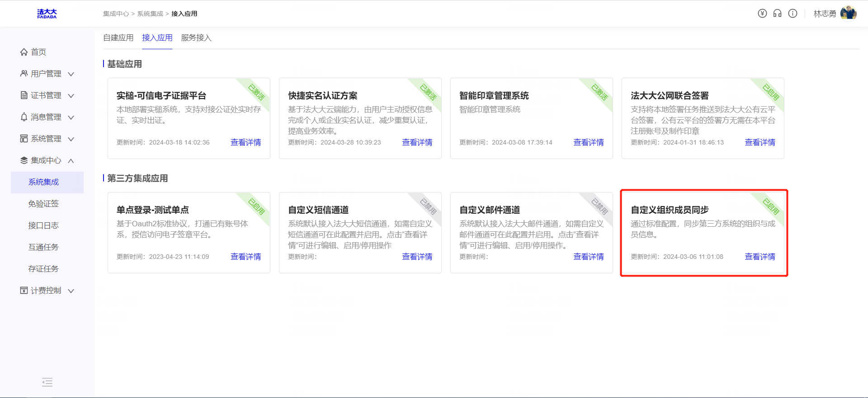The height and width of the screenshot is (398, 868).
Task: Click the info circle icon in header
Action: (793, 14)
